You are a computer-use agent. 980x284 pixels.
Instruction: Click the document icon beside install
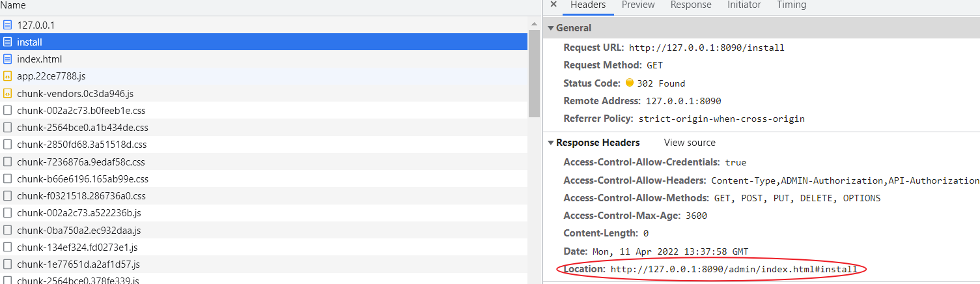click(8, 42)
